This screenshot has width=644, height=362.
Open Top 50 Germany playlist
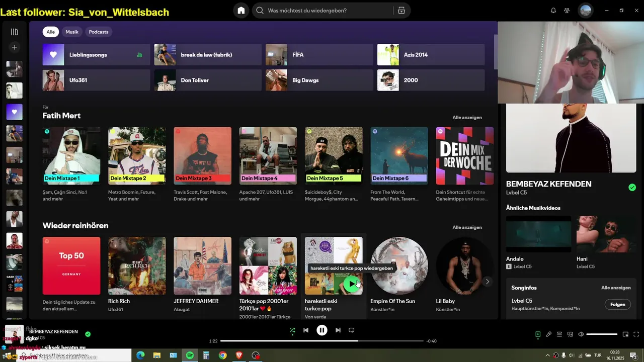point(71,266)
